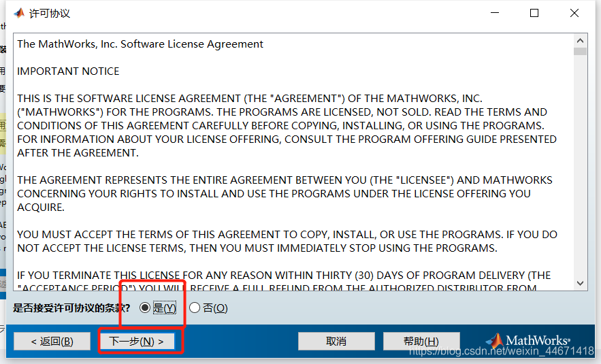601x364 pixels.
Task: Maximize the 许可协议 window
Action: 534,13
